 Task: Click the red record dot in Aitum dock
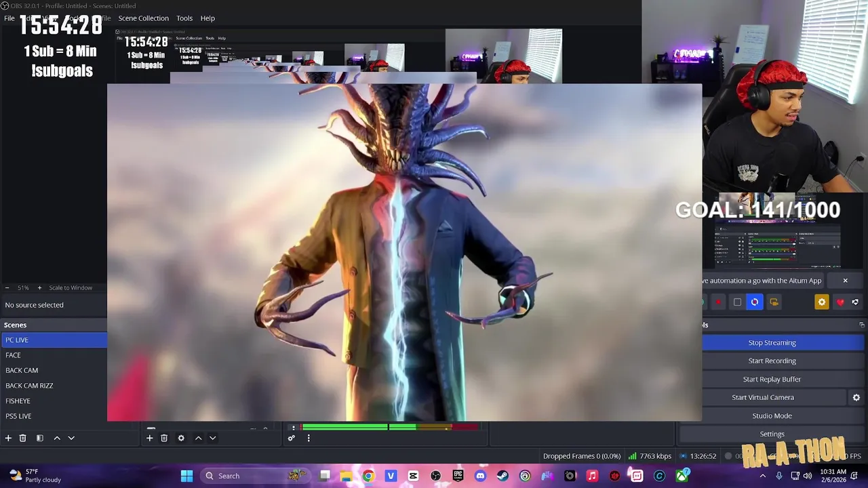(x=718, y=302)
